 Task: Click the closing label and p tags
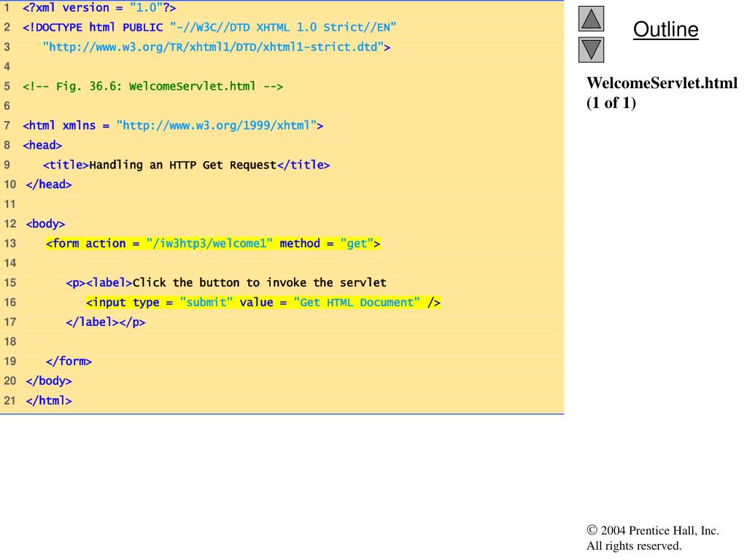(x=106, y=322)
